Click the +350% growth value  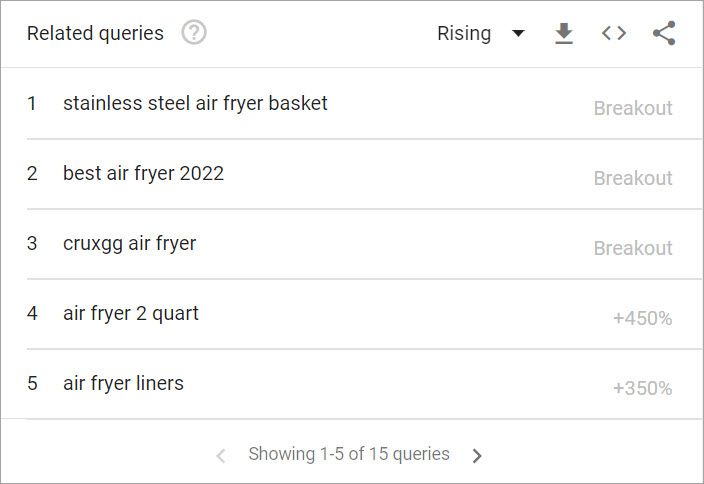point(642,388)
